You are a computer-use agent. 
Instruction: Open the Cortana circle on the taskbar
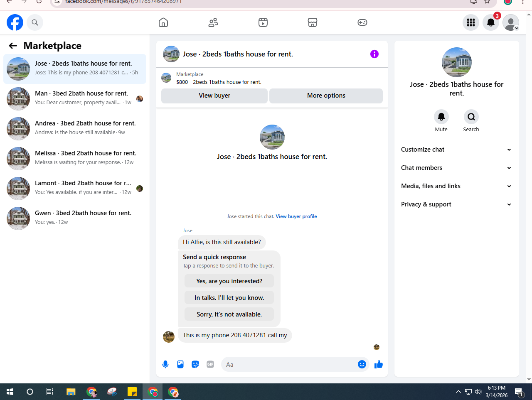[30, 392]
